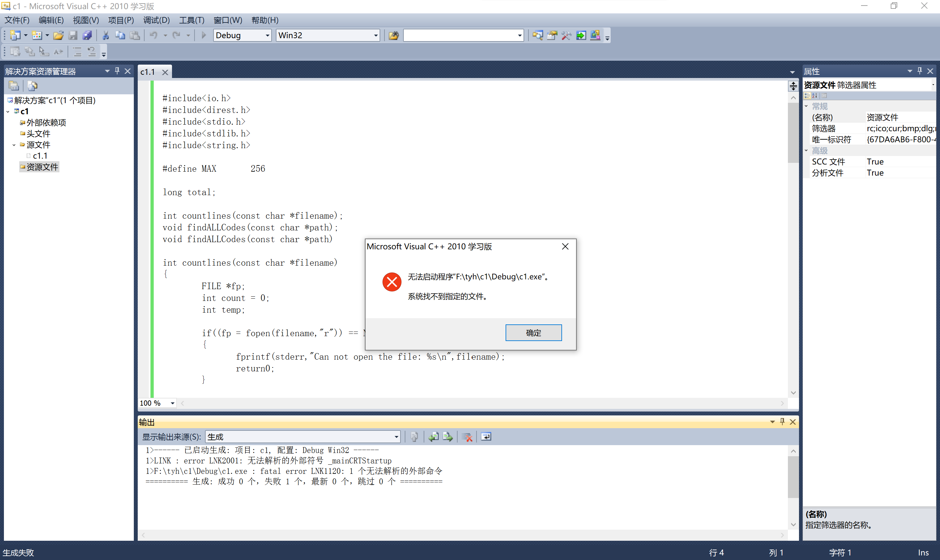Click the Start Debugging play arrow
The height and width of the screenshot is (560, 940).
(204, 36)
